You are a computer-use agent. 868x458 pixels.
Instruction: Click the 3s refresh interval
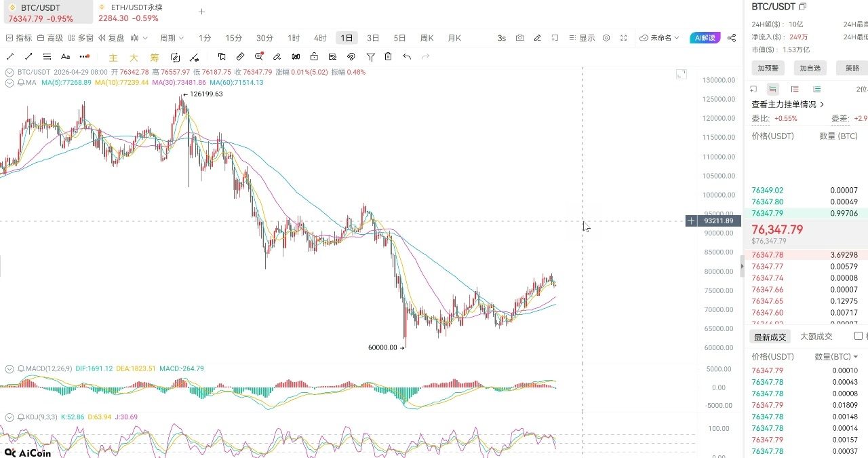click(502, 38)
